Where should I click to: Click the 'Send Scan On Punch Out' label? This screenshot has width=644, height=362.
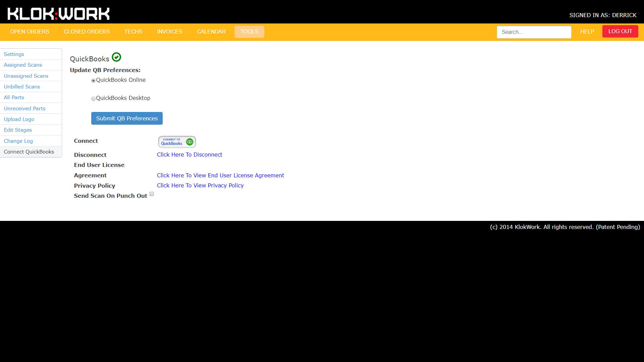110,196
